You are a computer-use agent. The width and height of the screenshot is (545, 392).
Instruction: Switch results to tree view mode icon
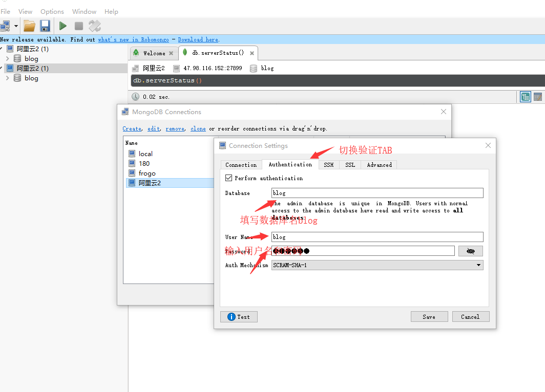click(x=525, y=97)
